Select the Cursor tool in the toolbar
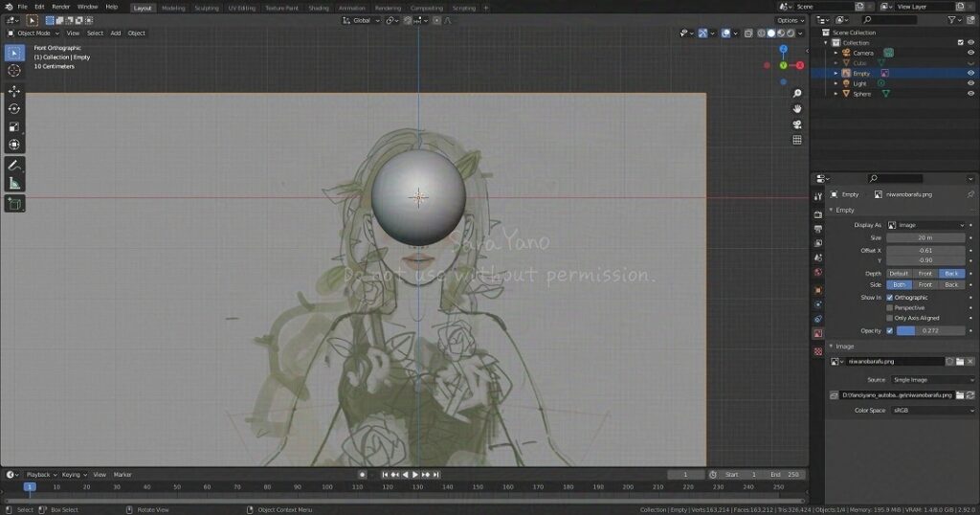Screen dimensions: 980x515 tap(14, 71)
